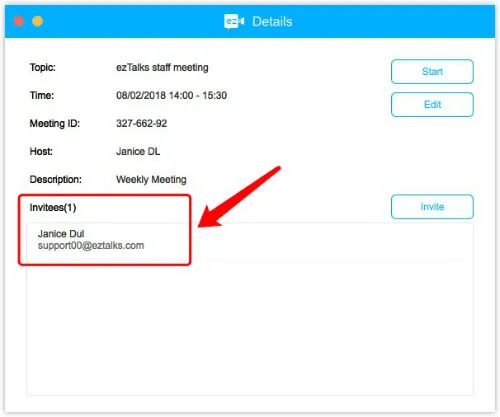500x417 pixels.
Task: Click the meeting time 08/02/2018 14:00 - 15:30
Action: coord(171,96)
